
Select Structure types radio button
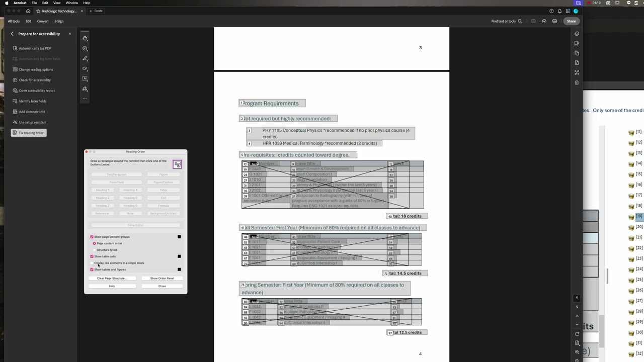click(94, 250)
